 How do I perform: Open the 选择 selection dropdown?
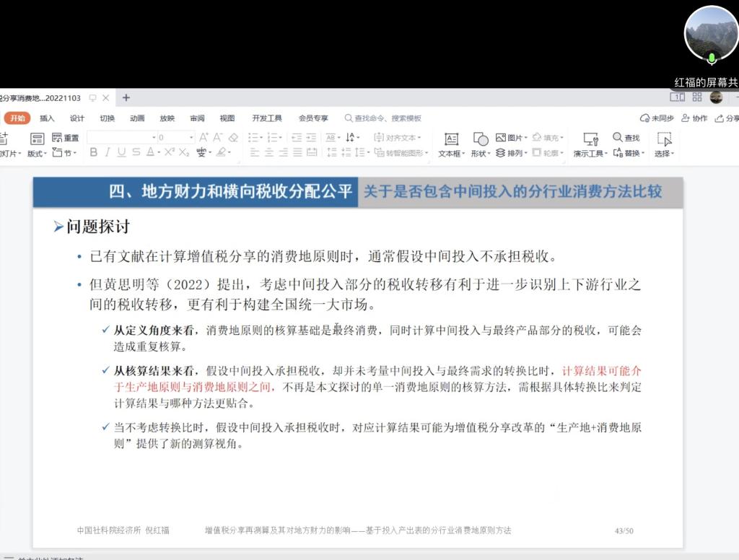pyautogui.click(x=664, y=152)
